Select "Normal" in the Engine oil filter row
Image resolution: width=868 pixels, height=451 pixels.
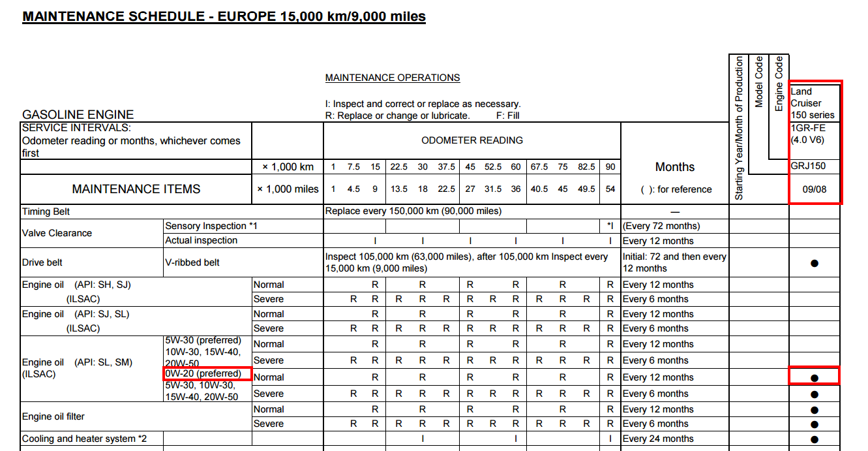[269, 409]
